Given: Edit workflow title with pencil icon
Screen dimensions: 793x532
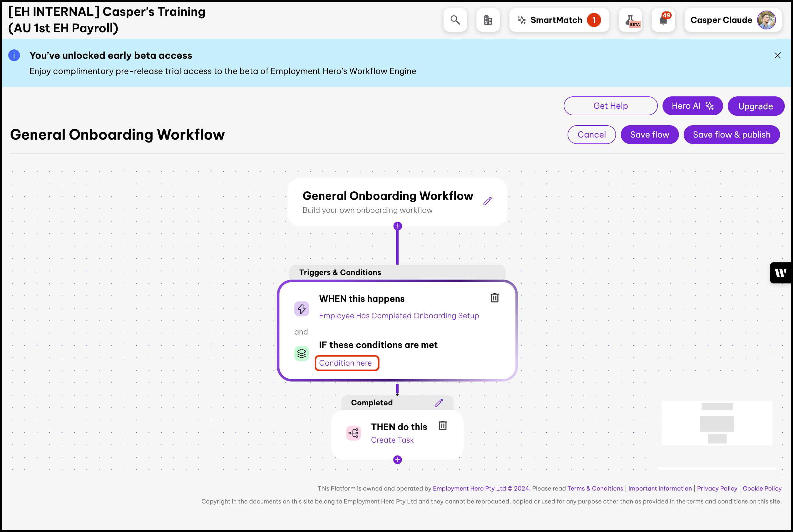Looking at the screenshot, I should click(x=487, y=201).
